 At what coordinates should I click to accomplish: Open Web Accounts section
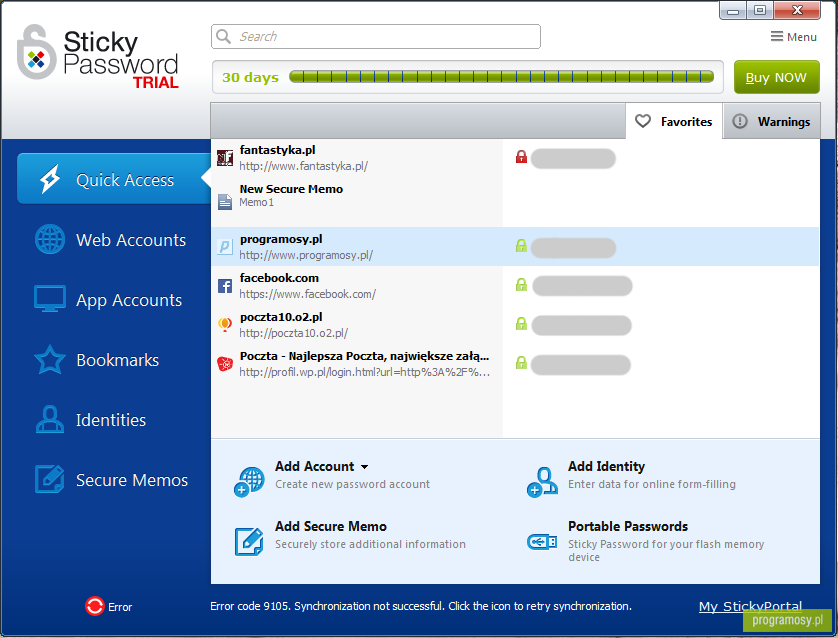110,240
